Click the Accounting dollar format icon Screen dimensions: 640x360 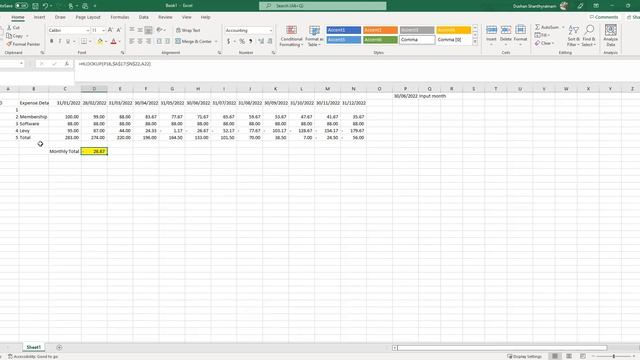click(229, 41)
